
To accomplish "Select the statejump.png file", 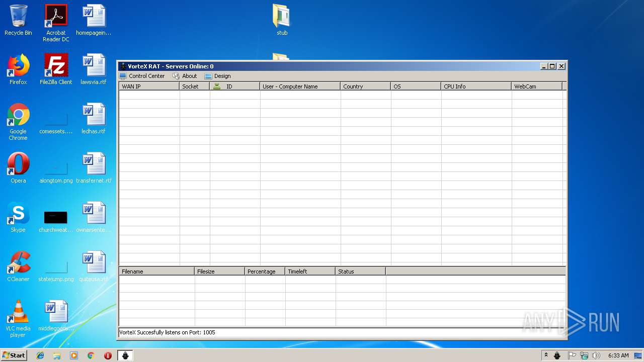I will pyautogui.click(x=56, y=270).
